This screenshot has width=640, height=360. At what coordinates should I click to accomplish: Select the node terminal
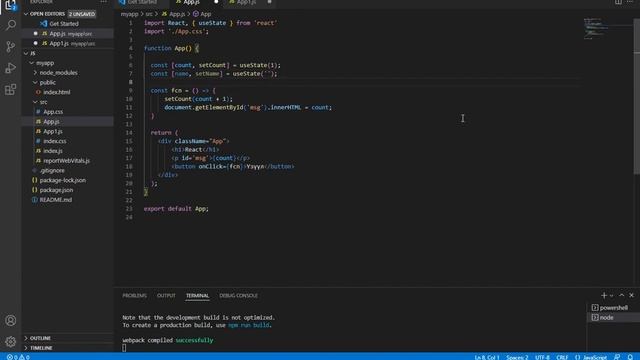point(613,317)
